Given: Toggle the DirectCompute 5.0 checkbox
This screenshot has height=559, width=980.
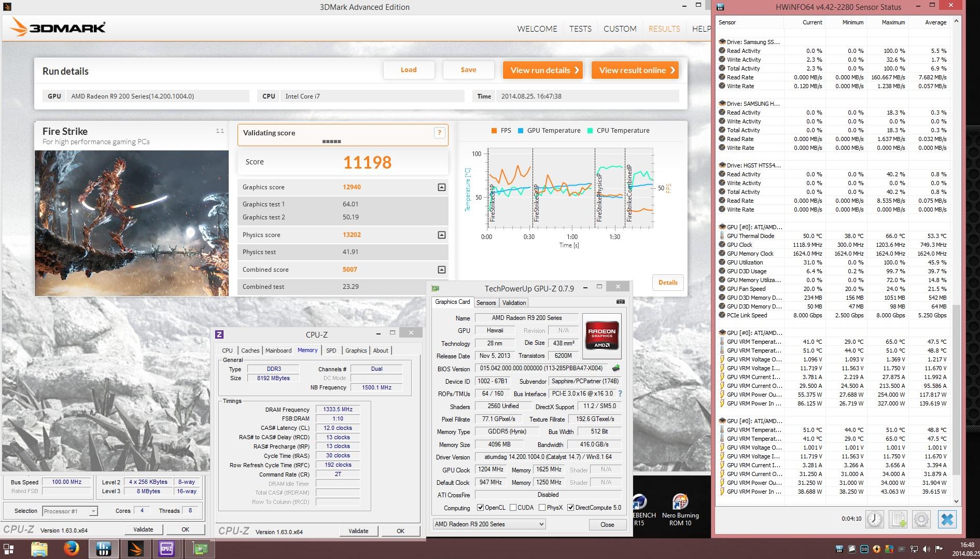Looking at the screenshot, I should [x=571, y=508].
